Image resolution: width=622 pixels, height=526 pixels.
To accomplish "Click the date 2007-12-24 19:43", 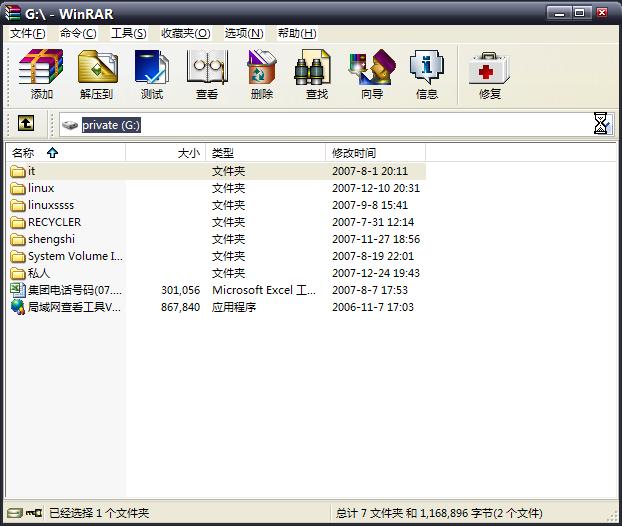I will coord(376,273).
